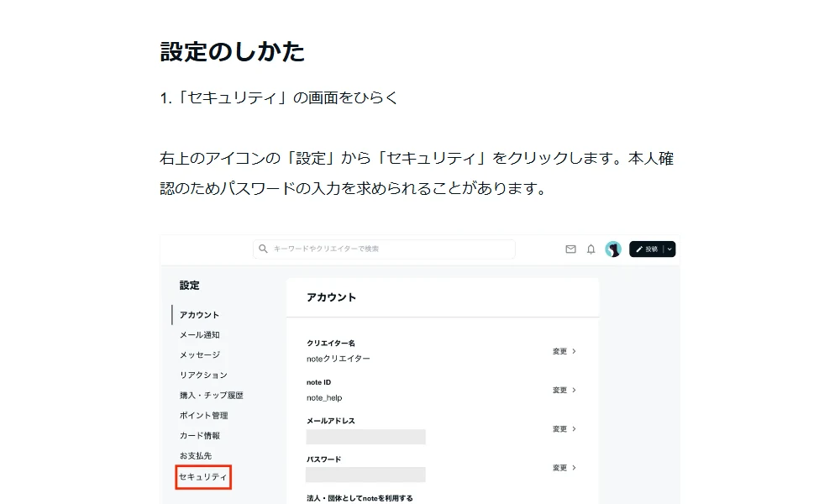Click the note_help ID value
Screen dimensions: 840x504
(324, 398)
